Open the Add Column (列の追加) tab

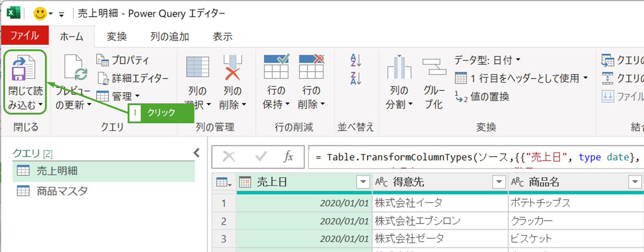[170, 37]
